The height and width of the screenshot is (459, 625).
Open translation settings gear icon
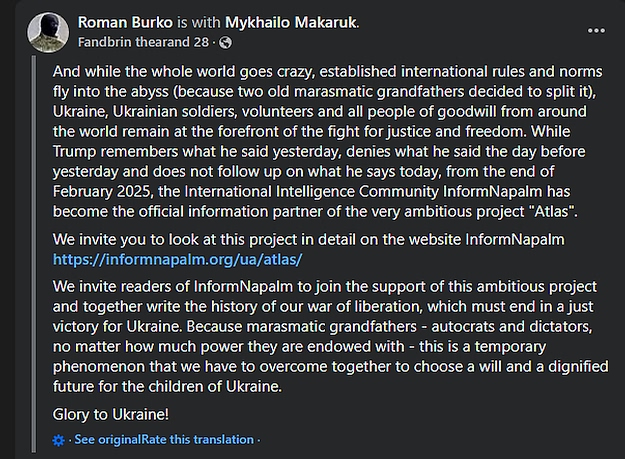tap(59, 440)
